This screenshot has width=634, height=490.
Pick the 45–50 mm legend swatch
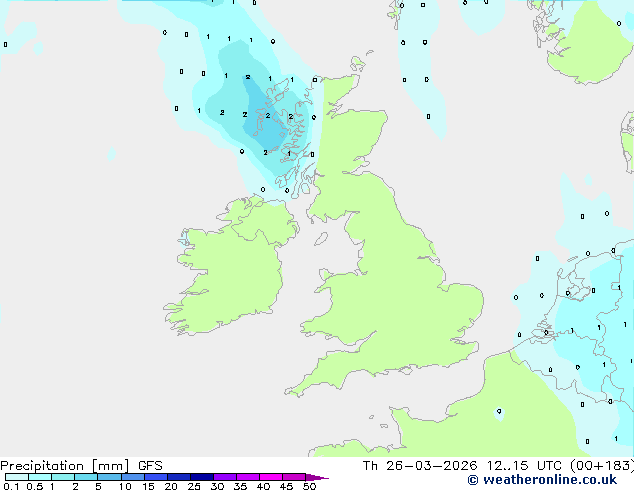(294, 477)
